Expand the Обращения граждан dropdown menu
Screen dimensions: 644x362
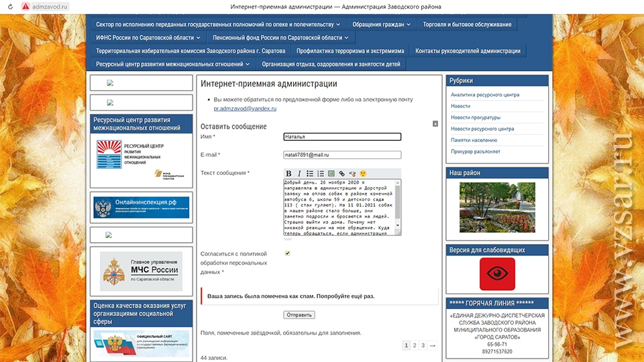pyautogui.click(x=381, y=25)
